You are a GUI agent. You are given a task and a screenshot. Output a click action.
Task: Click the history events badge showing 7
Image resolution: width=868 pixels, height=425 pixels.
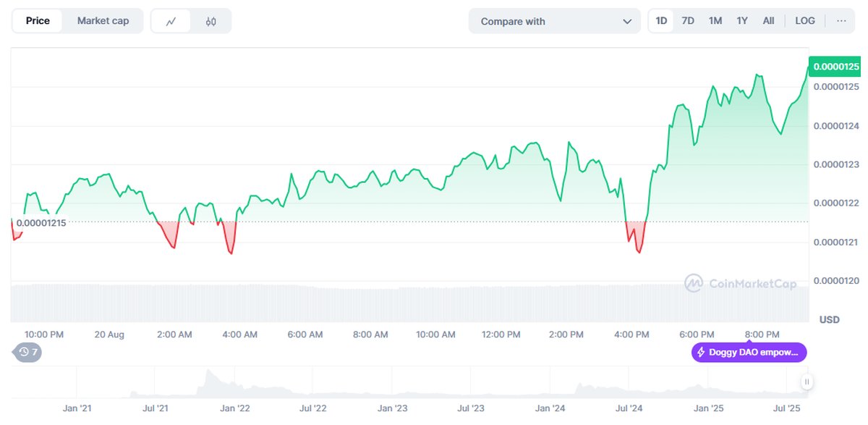[28, 353]
